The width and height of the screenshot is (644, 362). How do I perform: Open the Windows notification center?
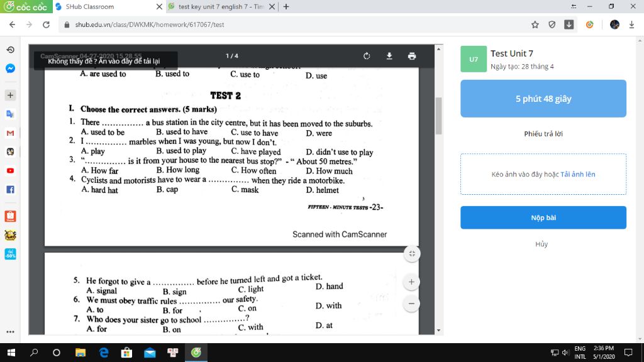tap(628, 353)
